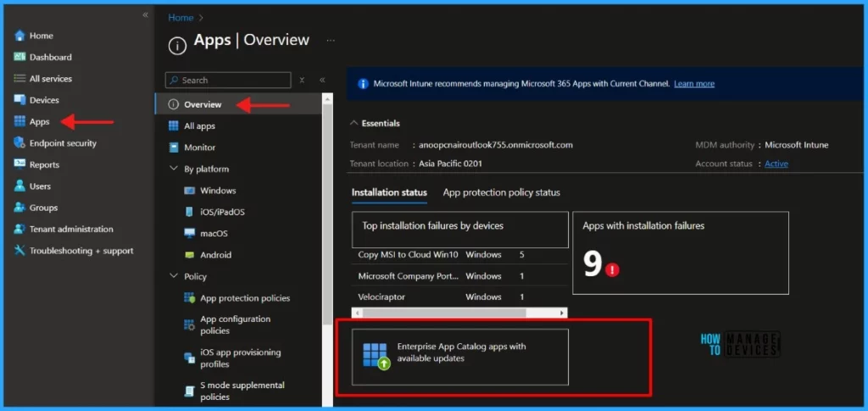Screen dimensions: 868x411
Task: Switch to the Installation status tab
Action: pos(389,192)
